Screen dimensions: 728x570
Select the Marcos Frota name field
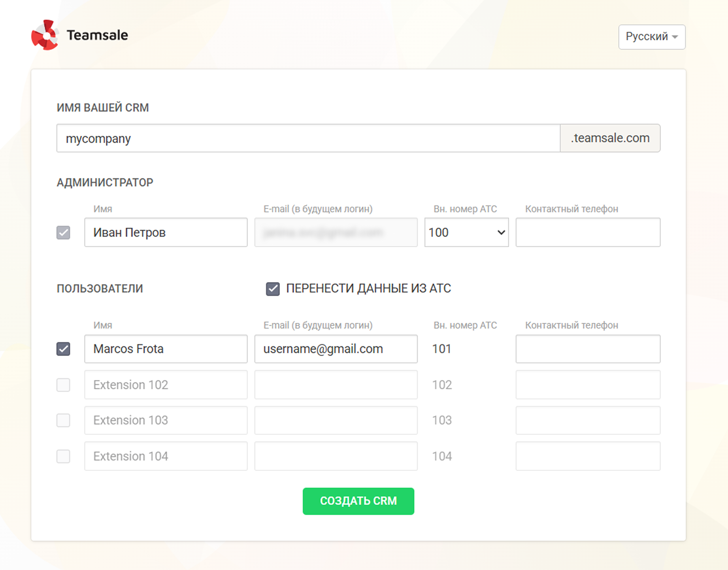point(166,349)
